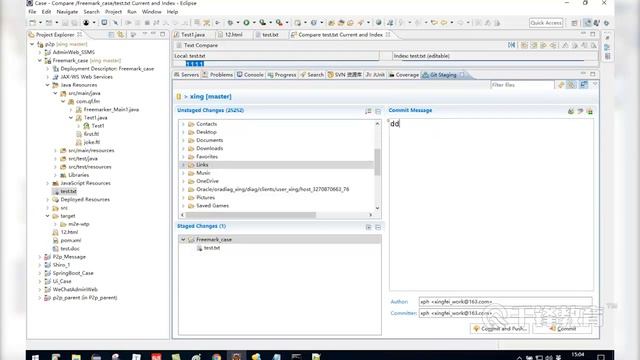The image size is (640, 360).
Task: Open the Navigate menu
Action: [67, 12]
